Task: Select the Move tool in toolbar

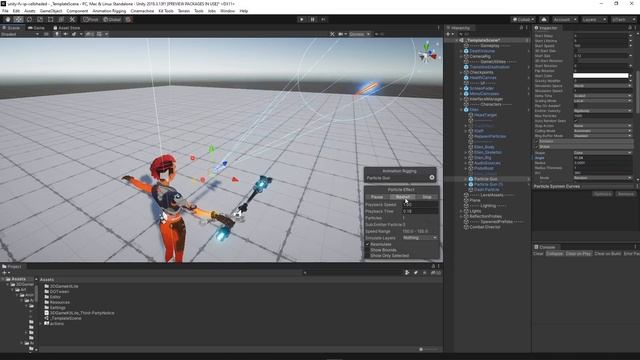Action: (x=18, y=19)
